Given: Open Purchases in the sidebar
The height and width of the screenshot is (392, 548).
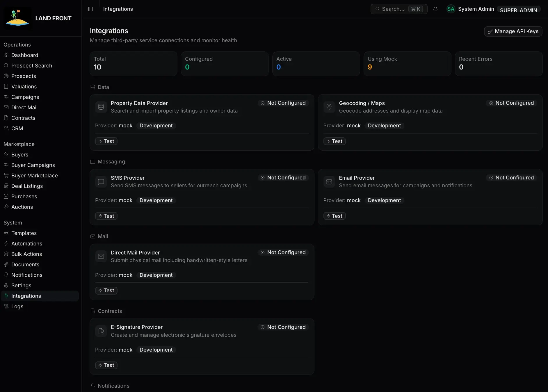Looking at the screenshot, I should [40, 197].
